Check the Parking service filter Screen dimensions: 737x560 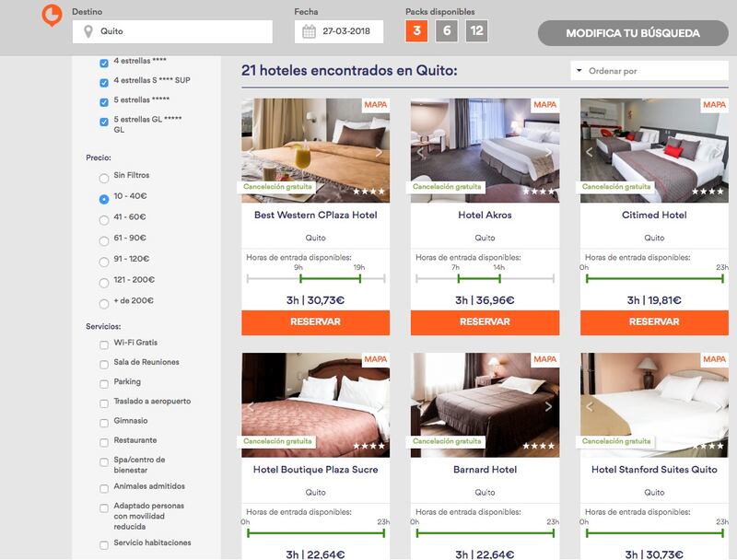[104, 384]
